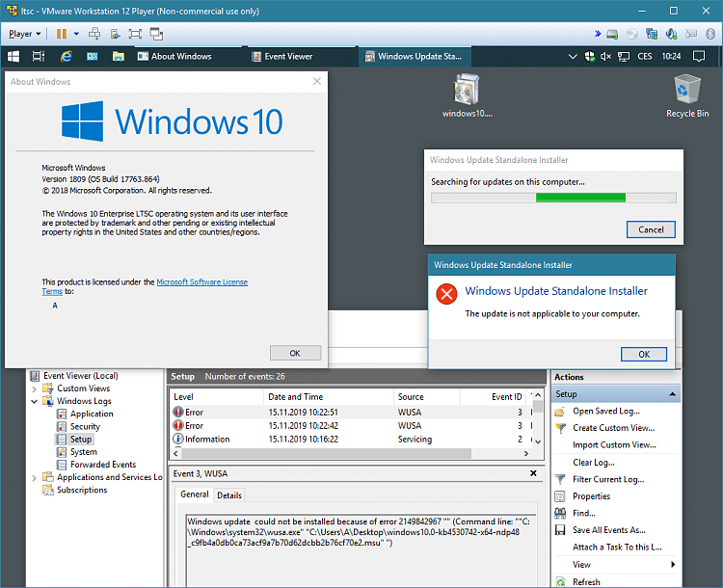The image size is (723, 588).
Task: Select the windows10 msu desktop icon
Action: coord(468,95)
